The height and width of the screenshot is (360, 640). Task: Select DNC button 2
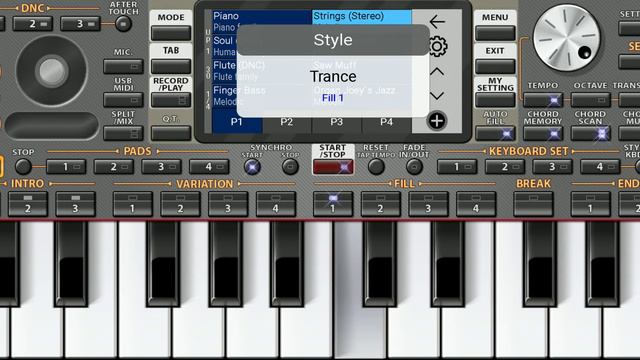(33, 24)
